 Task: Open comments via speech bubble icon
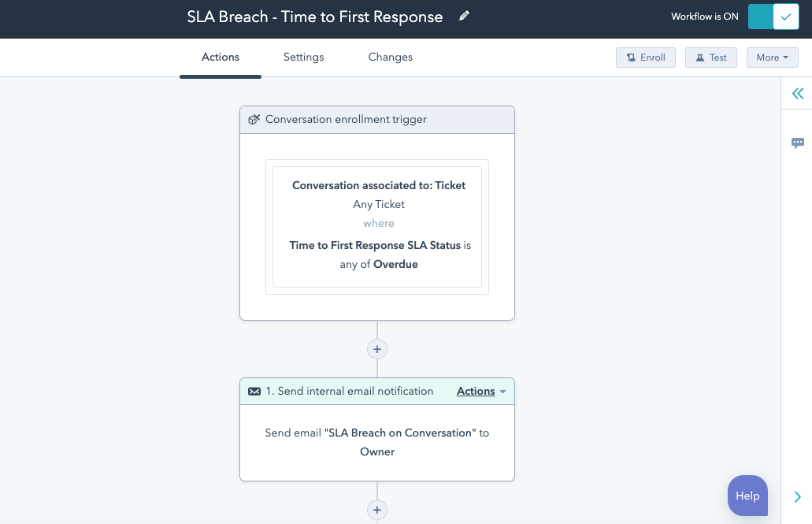(x=798, y=143)
